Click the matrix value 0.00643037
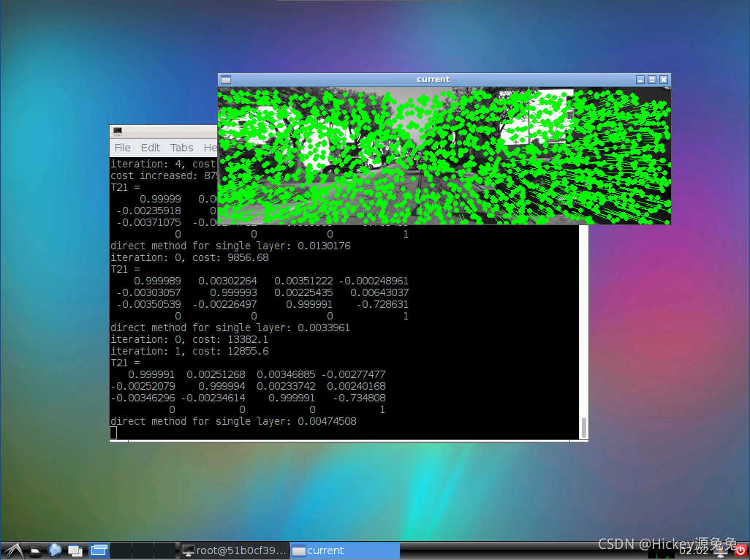The width and height of the screenshot is (750, 560). coord(379,292)
